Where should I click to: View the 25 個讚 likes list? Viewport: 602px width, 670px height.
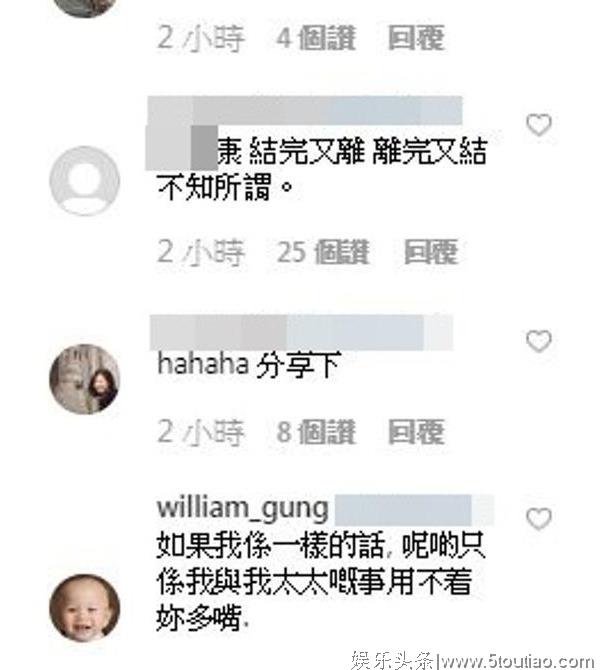tap(323, 252)
